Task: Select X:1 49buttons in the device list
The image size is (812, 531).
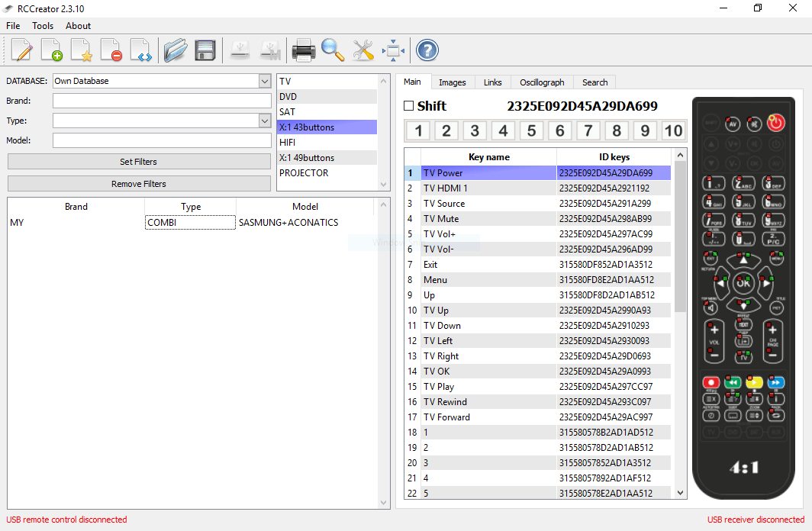Action: pyautogui.click(x=327, y=158)
